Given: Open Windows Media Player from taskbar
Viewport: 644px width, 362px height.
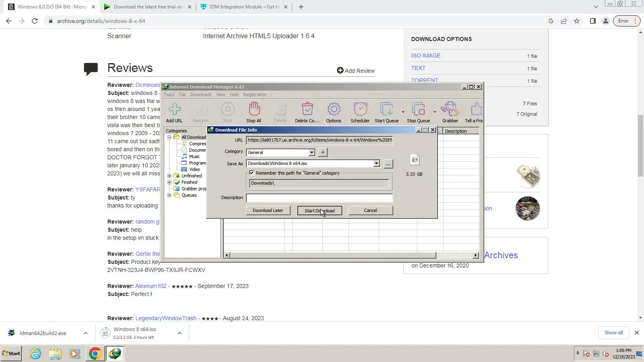Looking at the screenshot, I should click(x=75, y=354).
